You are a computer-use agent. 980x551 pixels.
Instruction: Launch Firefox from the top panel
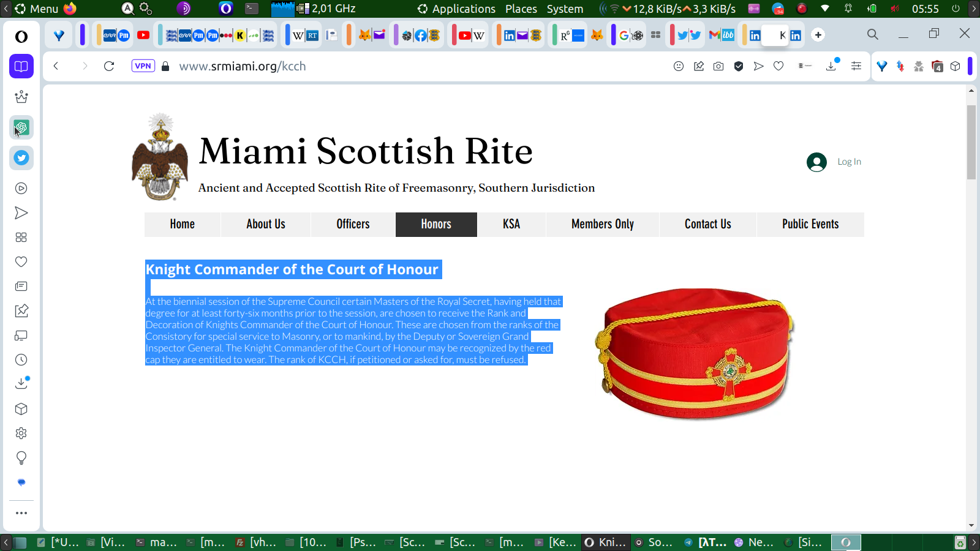(70, 9)
